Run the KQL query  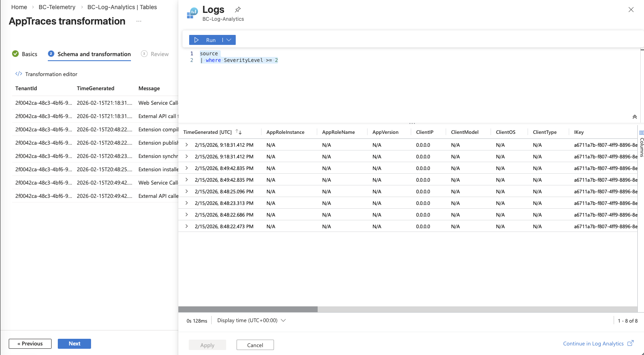[206, 40]
